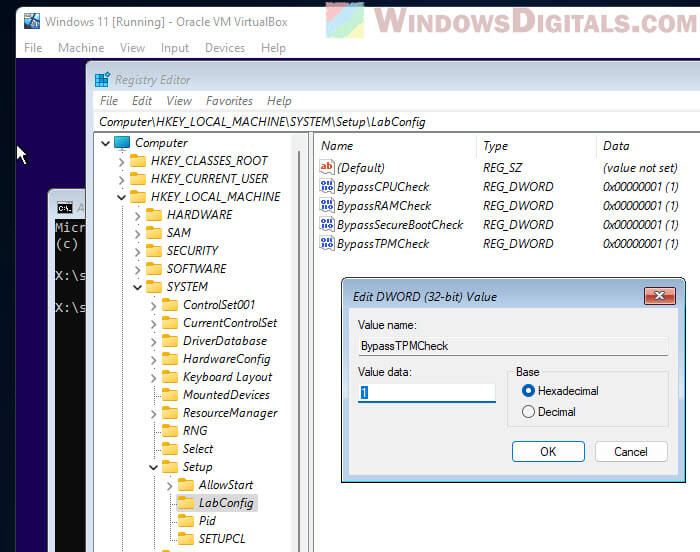
Task: Open VirtualBox Input menu
Action: pos(175,48)
